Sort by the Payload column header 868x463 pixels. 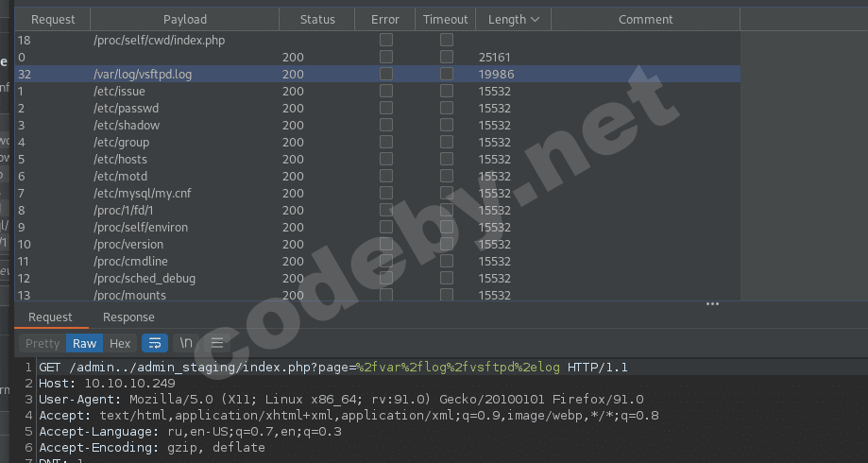pyautogui.click(x=185, y=20)
